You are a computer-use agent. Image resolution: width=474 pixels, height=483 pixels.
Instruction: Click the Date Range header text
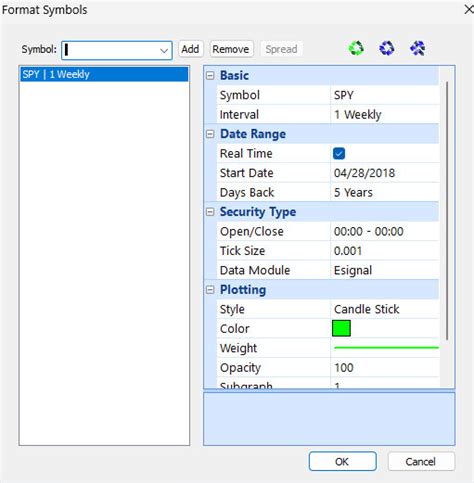tap(253, 134)
